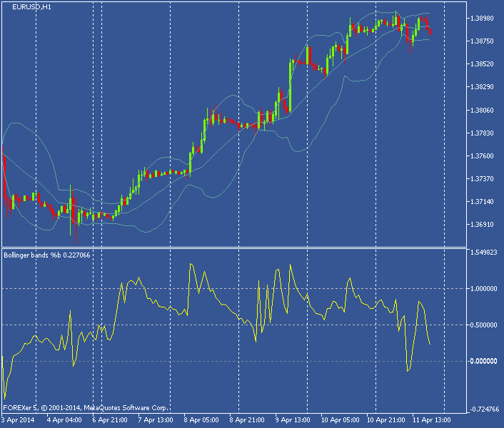Click the 1.549823 indicator maximum value
This screenshot has width=504, height=428.
pos(485,253)
